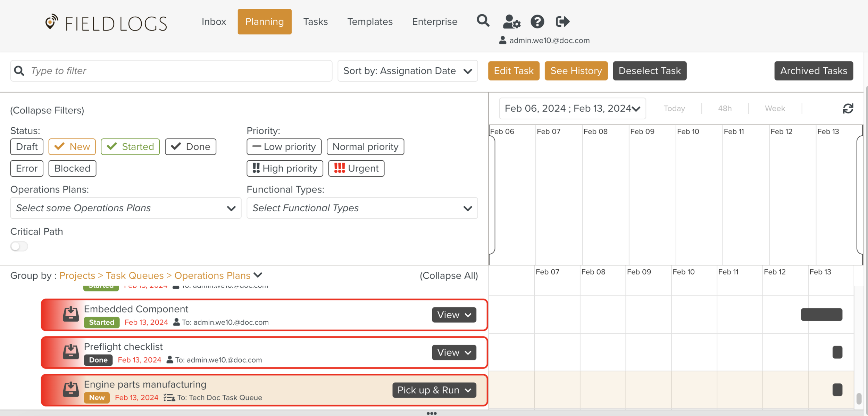
Task: Click the task queue icon near Tech Doc
Action: pyautogui.click(x=169, y=398)
